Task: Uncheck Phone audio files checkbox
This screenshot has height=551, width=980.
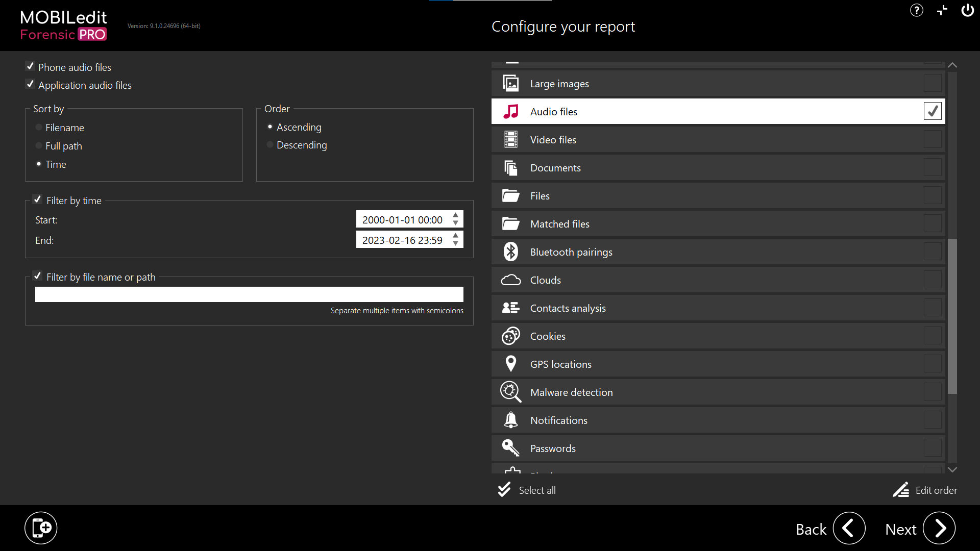Action: click(30, 66)
